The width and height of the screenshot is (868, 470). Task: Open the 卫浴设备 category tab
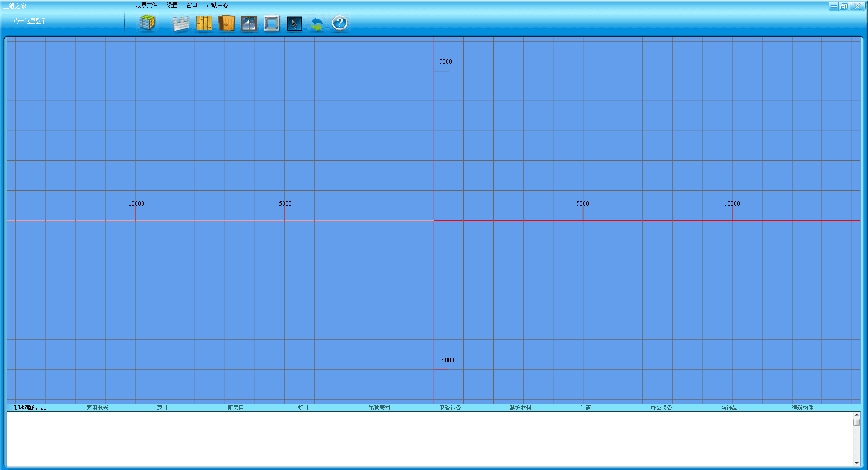pyautogui.click(x=450, y=408)
